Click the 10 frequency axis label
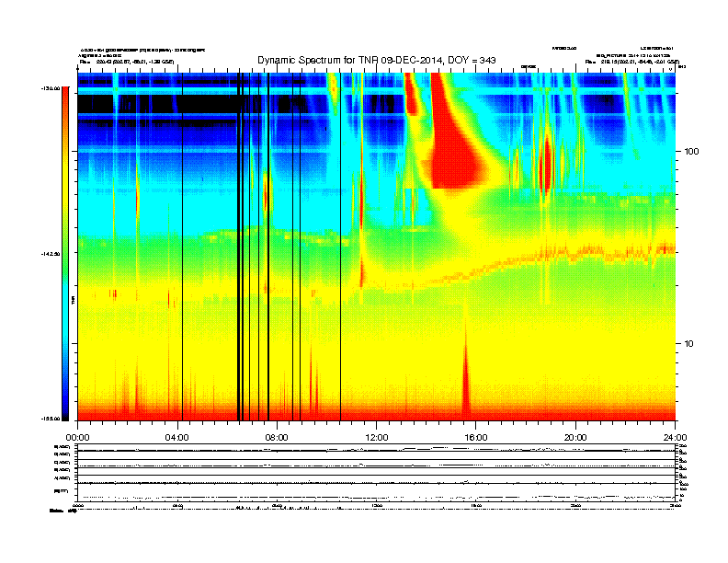The image size is (728, 563). [688, 344]
